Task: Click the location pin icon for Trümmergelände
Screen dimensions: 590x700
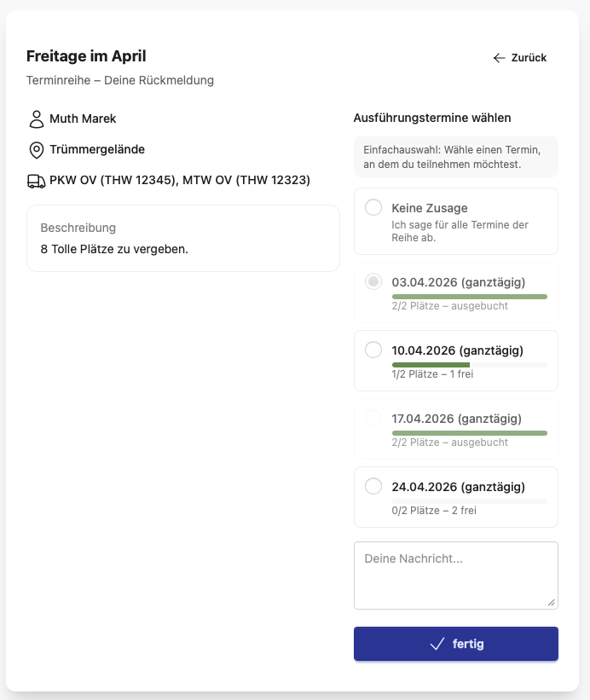Action: pyautogui.click(x=37, y=150)
